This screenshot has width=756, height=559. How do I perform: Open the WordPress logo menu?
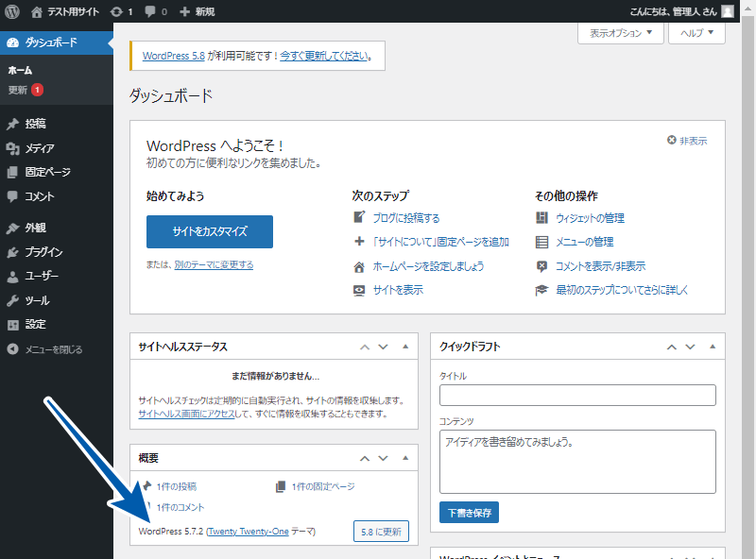(12, 11)
